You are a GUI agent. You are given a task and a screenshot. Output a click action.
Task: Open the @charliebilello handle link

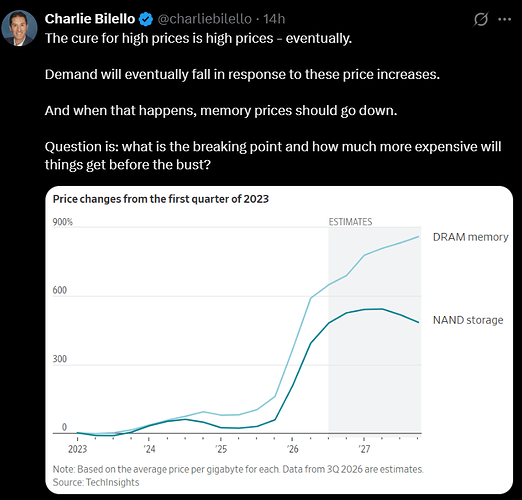(x=204, y=19)
